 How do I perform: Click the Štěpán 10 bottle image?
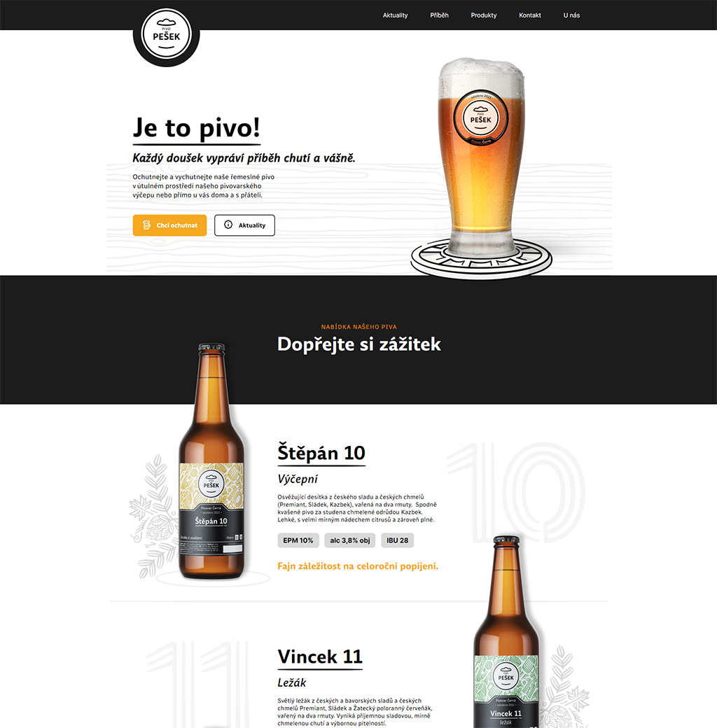click(211, 461)
